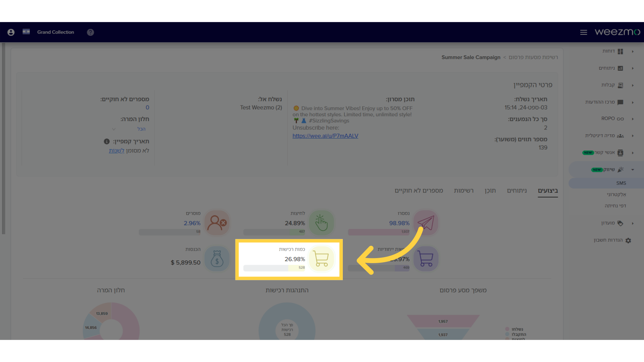Screen dimensions: 644x362
Task: Click the קבלות receipts icon
Action: 620,85
